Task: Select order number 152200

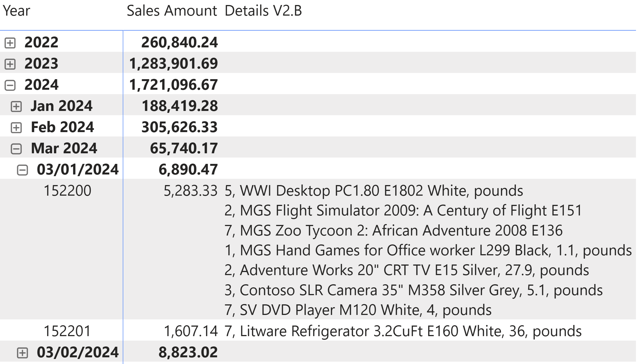Action: coord(68,191)
